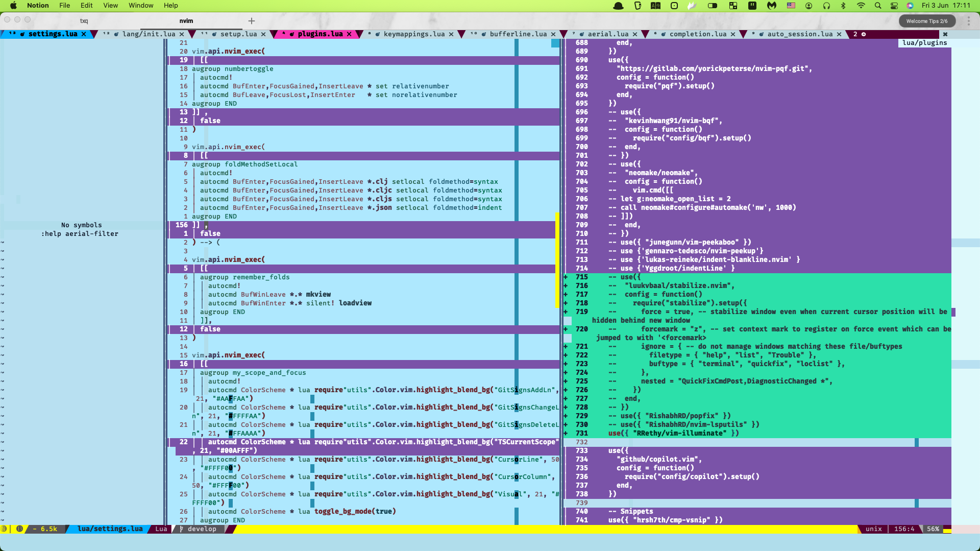The image size is (980, 551).
Task: Click the headphones menu bar icon
Action: (826, 6)
